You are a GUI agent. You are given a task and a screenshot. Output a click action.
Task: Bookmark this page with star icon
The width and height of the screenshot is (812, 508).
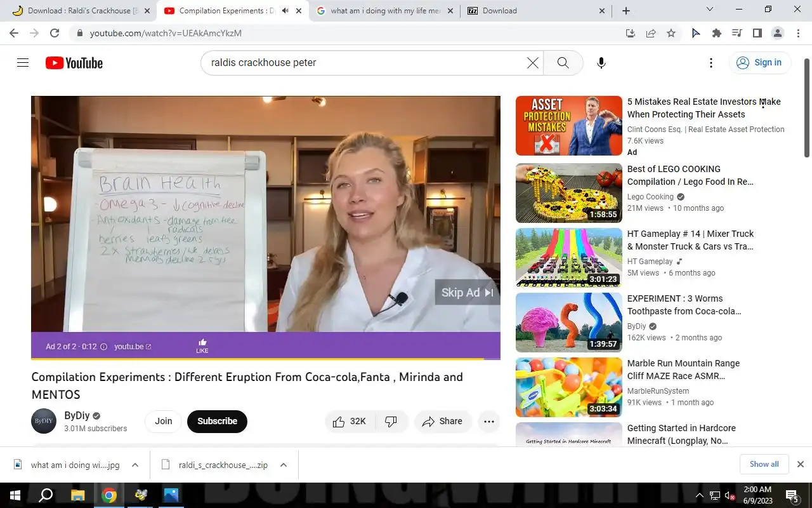[x=671, y=33]
